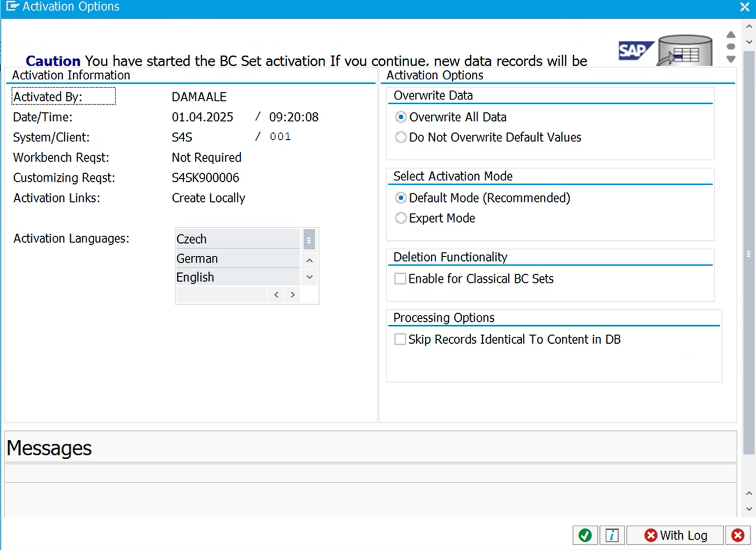
Task: Click the green checkmark continue button
Action: pyautogui.click(x=584, y=535)
